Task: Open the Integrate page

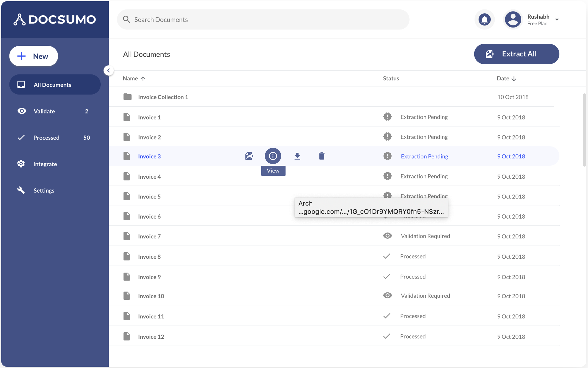Action: coord(45,164)
